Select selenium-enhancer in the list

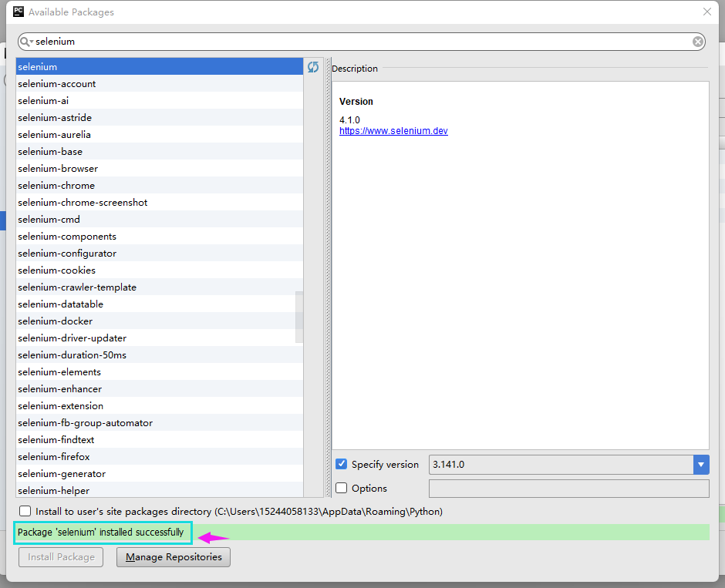pos(160,388)
